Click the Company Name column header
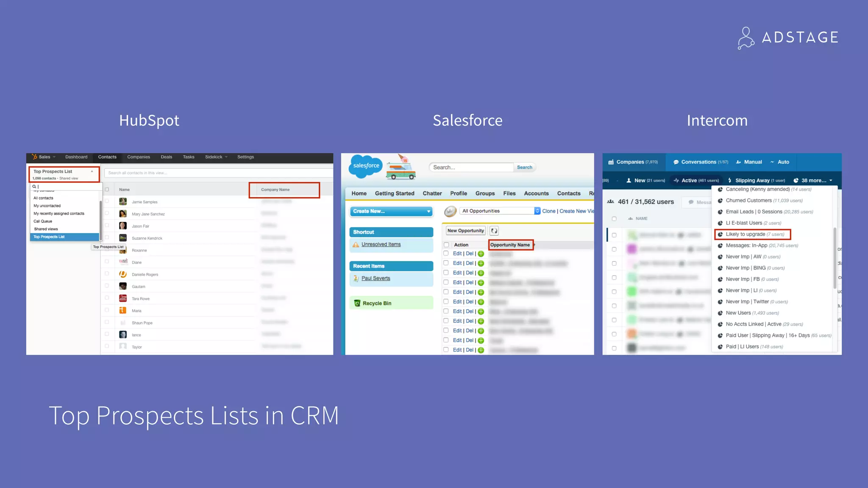The image size is (868, 488). (275, 190)
